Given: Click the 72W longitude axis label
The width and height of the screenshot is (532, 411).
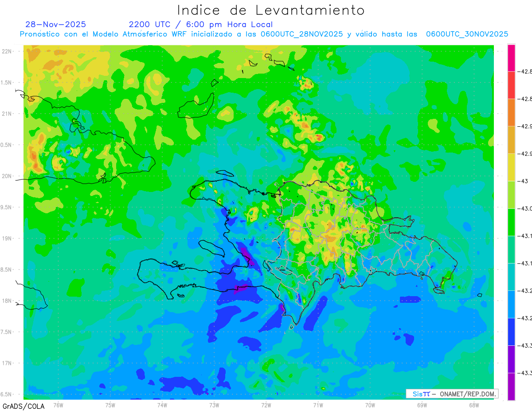Looking at the screenshot, I should click(x=266, y=405).
